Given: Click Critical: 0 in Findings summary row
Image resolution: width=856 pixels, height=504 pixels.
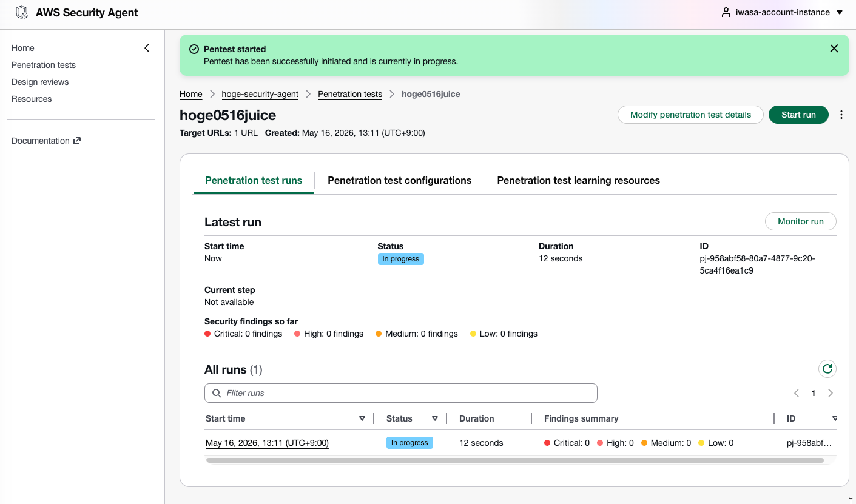Looking at the screenshot, I should pyautogui.click(x=567, y=443).
